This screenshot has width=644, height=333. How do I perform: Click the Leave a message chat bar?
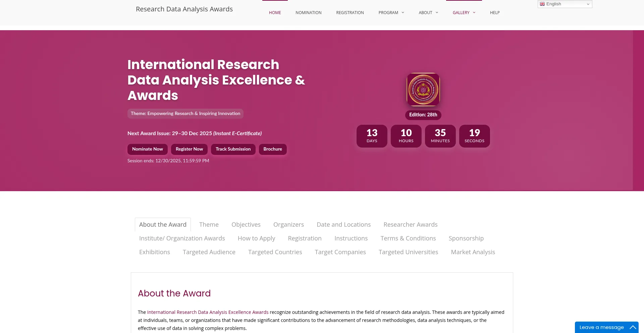(x=602, y=327)
